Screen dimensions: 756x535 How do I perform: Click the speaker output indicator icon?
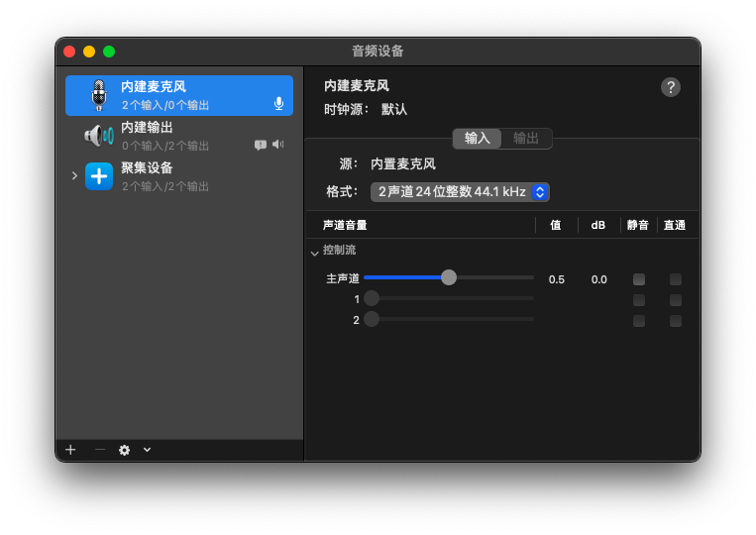278,145
